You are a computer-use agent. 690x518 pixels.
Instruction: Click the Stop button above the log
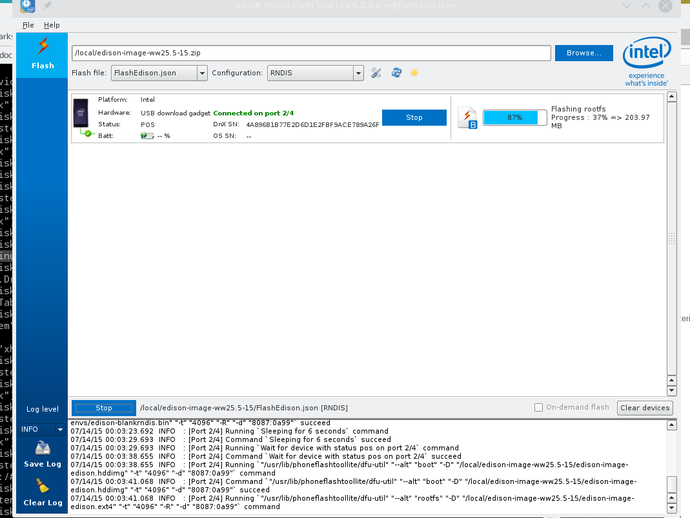point(104,408)
